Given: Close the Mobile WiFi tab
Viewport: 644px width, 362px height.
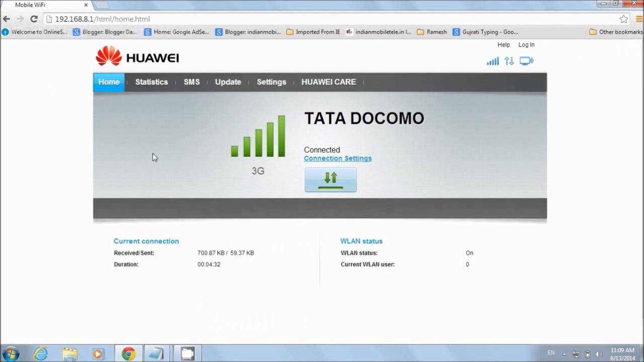Looking at the screenshot, I should point(86,5).
